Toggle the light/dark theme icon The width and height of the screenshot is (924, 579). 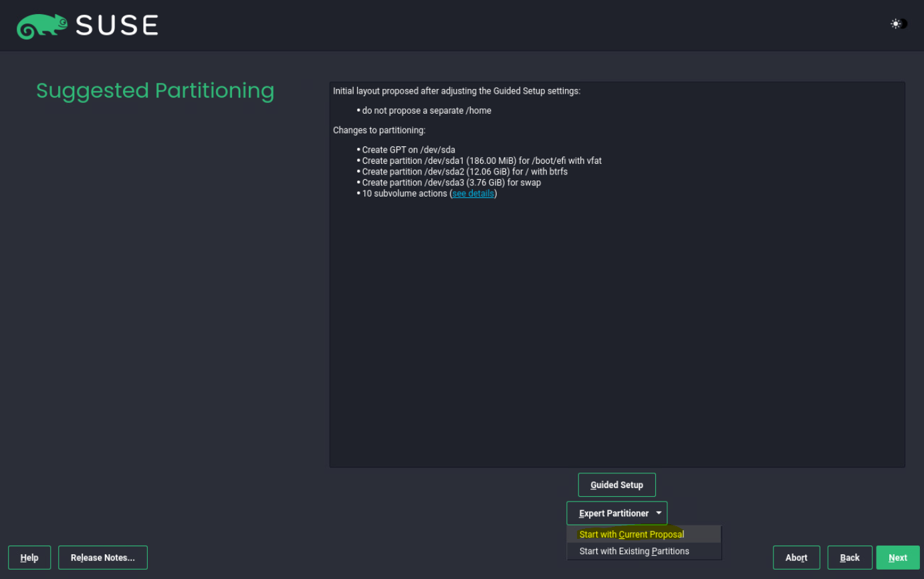(x=899, y=24)
